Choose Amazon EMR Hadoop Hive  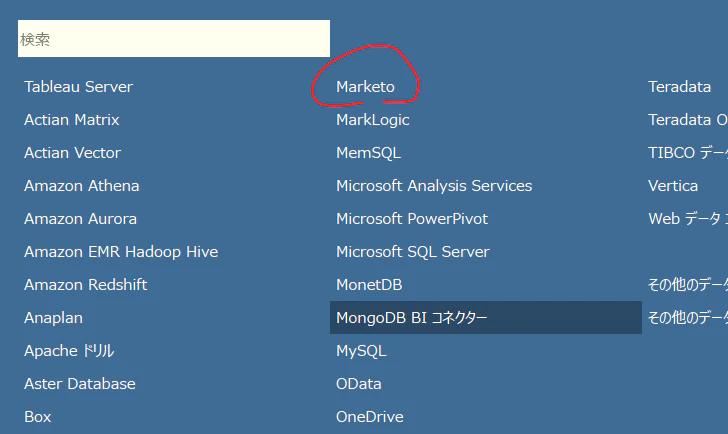[x=121, y=252]
